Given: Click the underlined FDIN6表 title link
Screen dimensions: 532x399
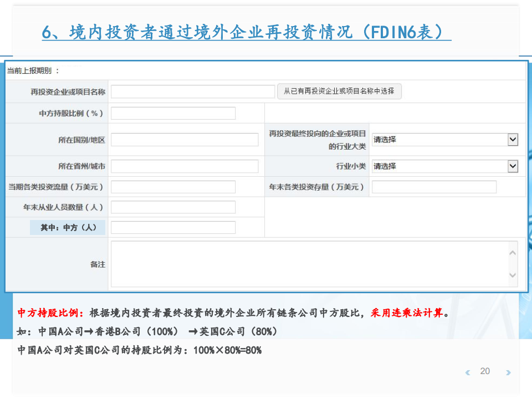Looking at the screenshot, I should 247,32.
